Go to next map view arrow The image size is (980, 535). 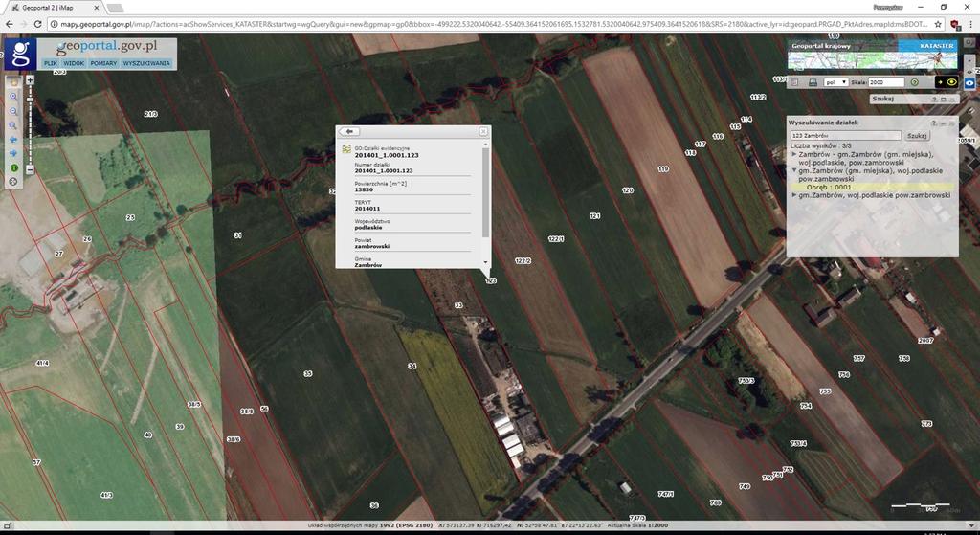coord(13,153)
